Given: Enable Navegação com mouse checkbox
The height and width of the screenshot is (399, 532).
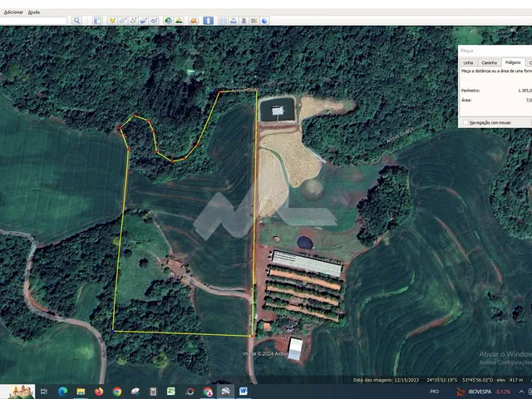Looking at the screenshot, I should (x=465, y=122).
